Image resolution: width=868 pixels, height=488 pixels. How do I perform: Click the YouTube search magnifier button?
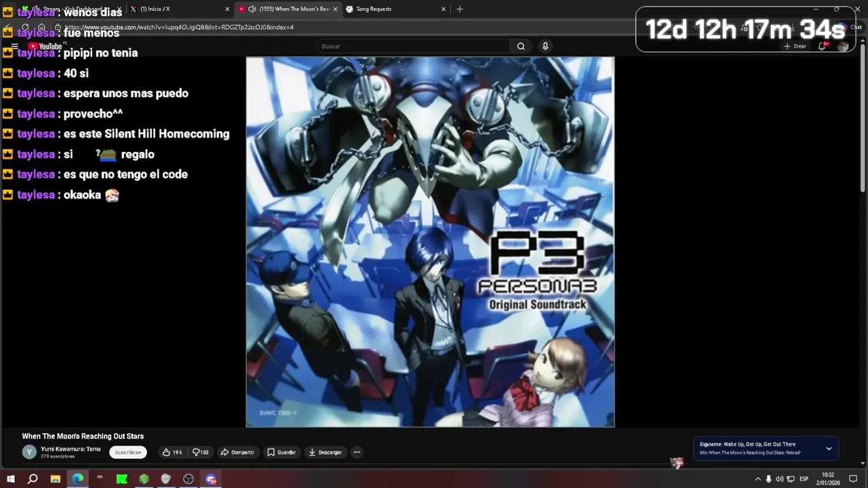(521, 46)
